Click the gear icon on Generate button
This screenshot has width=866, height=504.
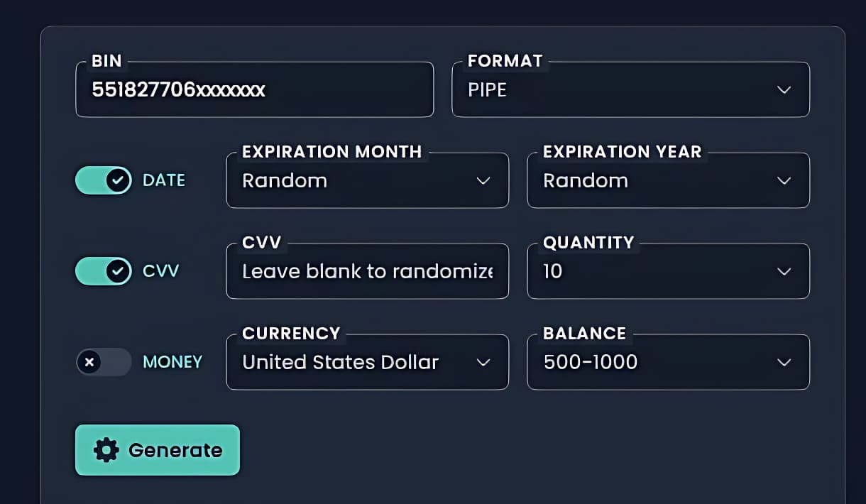tap(106, 450)
